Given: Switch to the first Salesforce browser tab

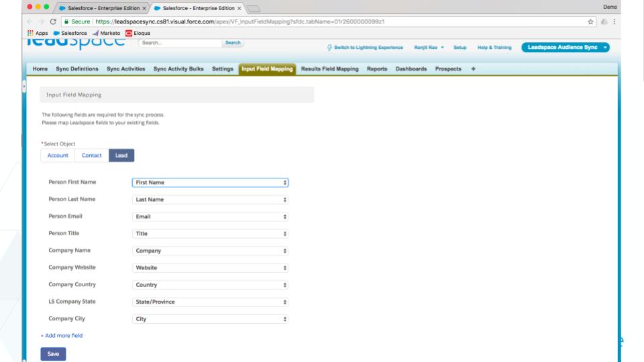Looking at the screenshot, I should pos(103,8).
